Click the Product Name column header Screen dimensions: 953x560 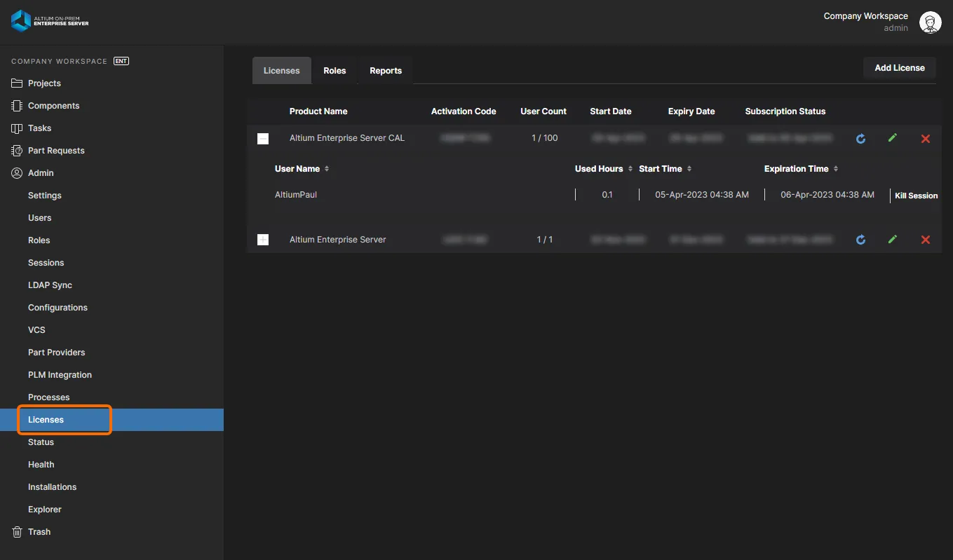coord(318,111)
